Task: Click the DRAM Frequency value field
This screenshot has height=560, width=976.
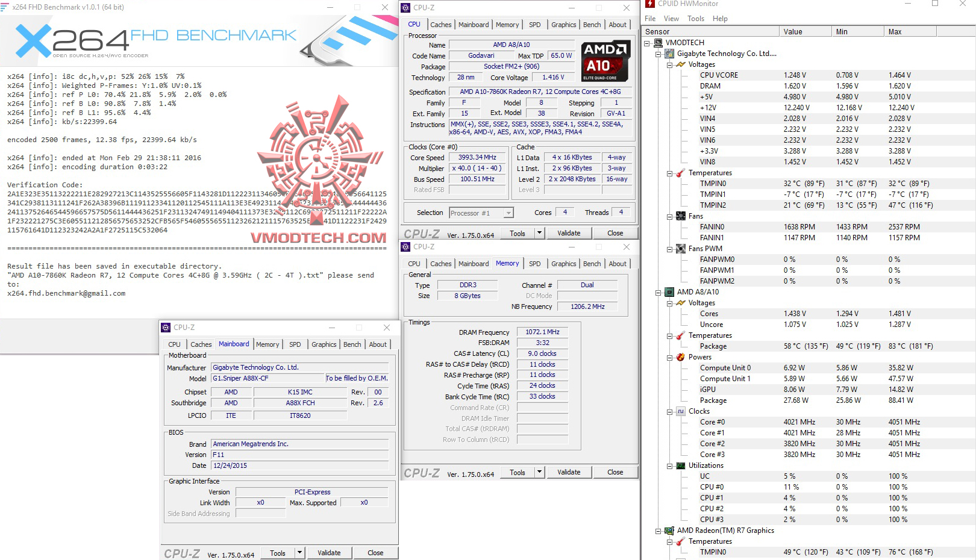Action: click(542, 332)
